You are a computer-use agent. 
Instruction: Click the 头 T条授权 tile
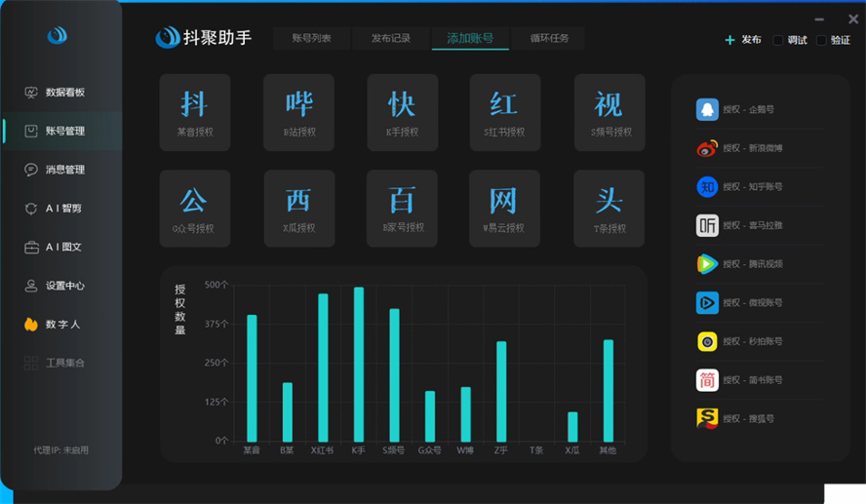pyautogui.click(x=610, y=209)
